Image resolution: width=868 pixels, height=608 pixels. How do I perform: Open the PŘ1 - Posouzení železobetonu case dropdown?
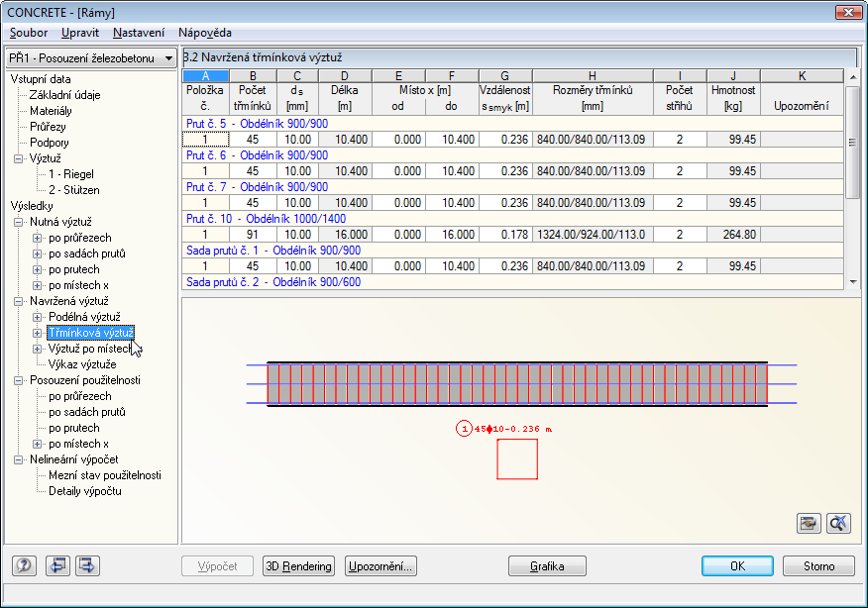pos(91,58)
